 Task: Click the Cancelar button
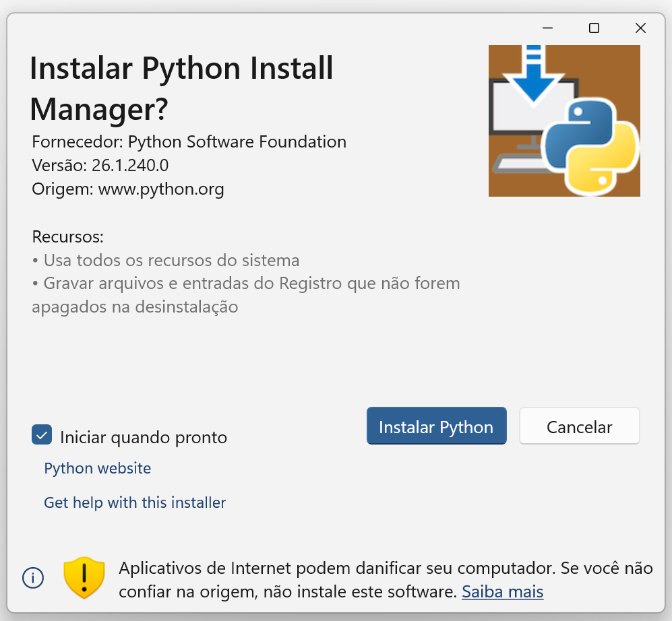tap(580, 426)
